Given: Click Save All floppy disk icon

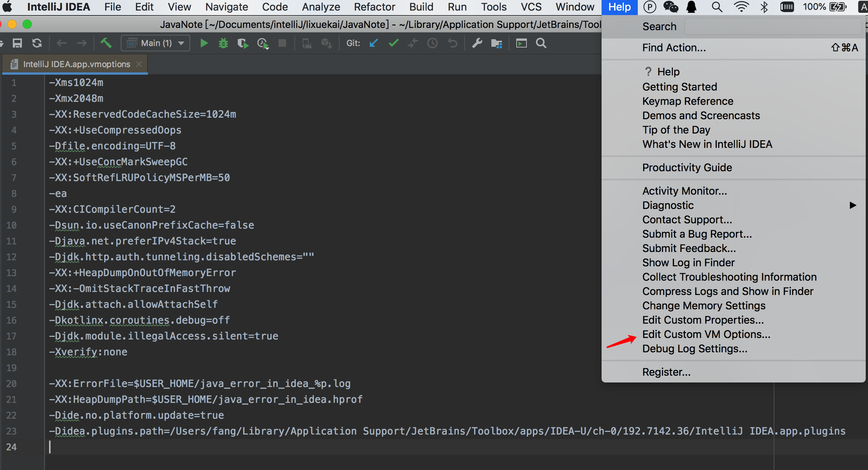Looking at the screenshot, I should point(17,43).
